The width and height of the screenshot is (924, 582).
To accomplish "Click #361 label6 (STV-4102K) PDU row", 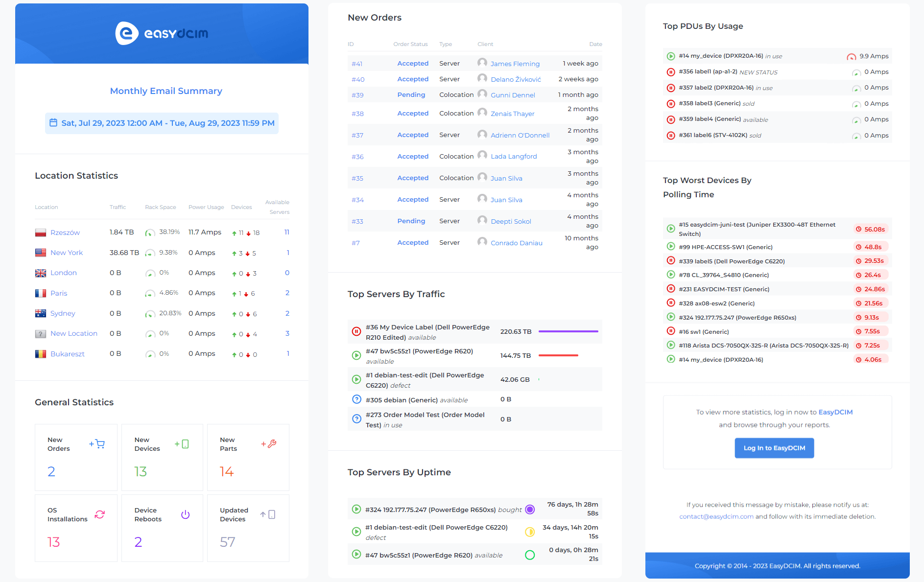I will click(x=778, y=136).
